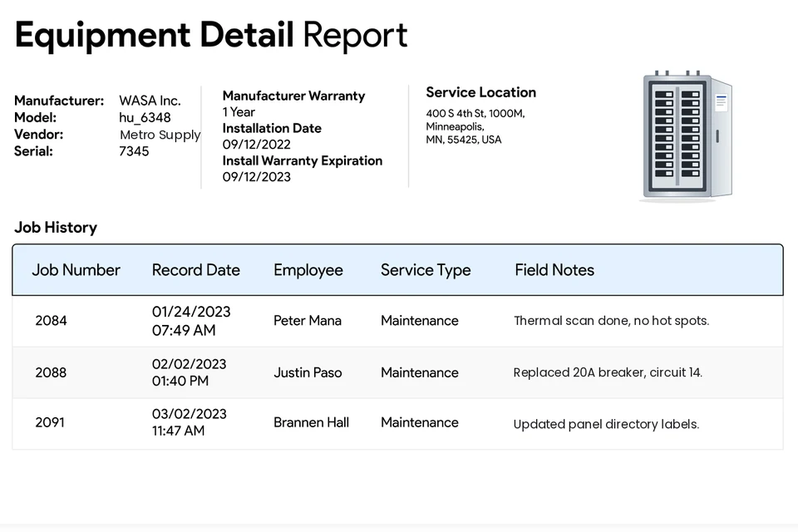
Task: Click warranty expiration date 09/12/2023
Action: pyautogui.click(x=257, y=177)
